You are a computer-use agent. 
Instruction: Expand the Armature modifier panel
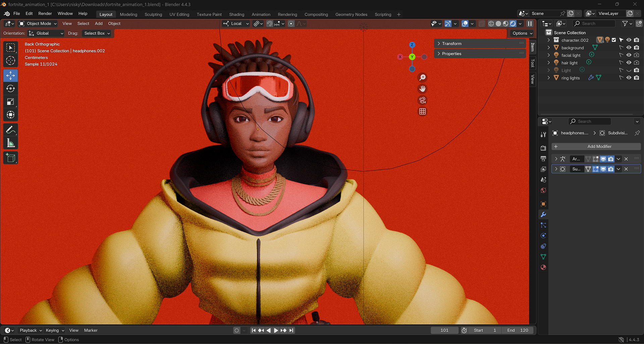click(556, 159)
